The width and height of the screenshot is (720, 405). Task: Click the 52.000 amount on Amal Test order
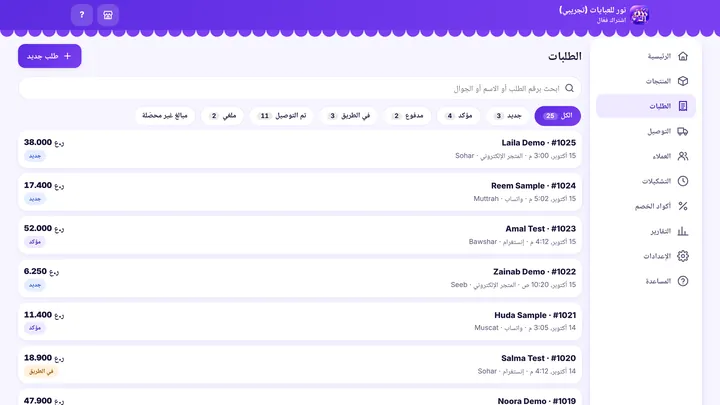point(44,228)
